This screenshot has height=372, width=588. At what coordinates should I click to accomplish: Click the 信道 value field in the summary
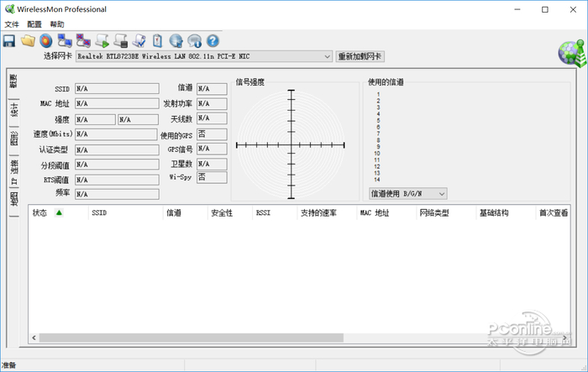click(212, 88)
